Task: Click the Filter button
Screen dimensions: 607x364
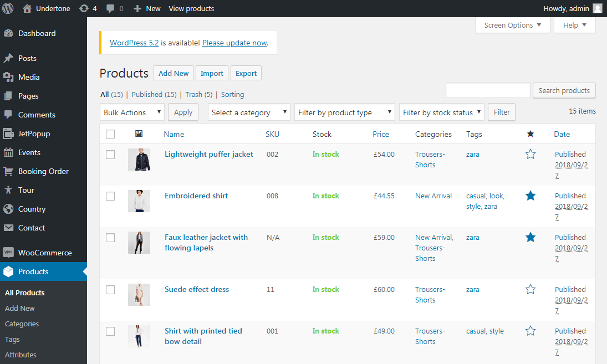Action: pos(501,112)
